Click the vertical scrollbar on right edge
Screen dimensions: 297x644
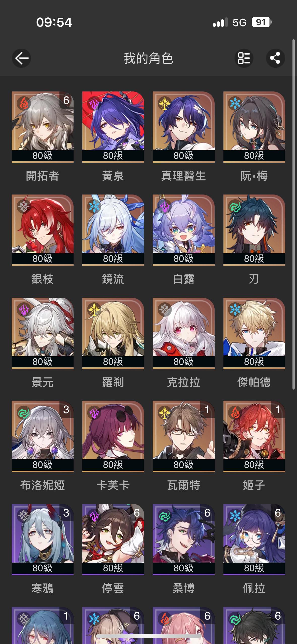(x=293, y=214)
